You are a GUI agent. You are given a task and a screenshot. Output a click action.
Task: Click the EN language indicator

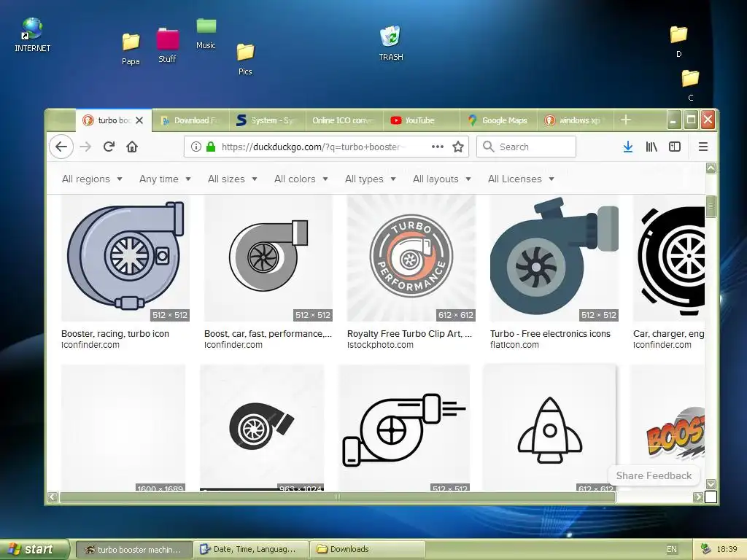[672, 549]
